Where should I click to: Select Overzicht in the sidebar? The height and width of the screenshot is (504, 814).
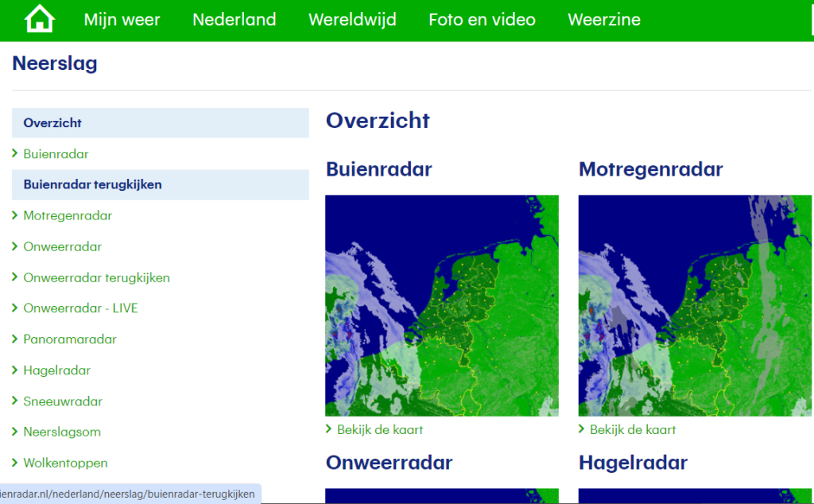[x=161, y=123]
